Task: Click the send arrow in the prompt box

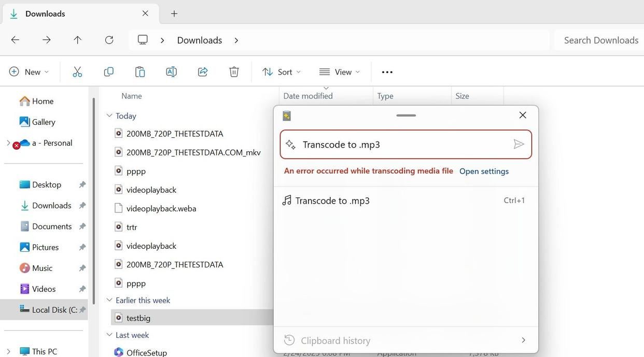Action: coord(519,144)
